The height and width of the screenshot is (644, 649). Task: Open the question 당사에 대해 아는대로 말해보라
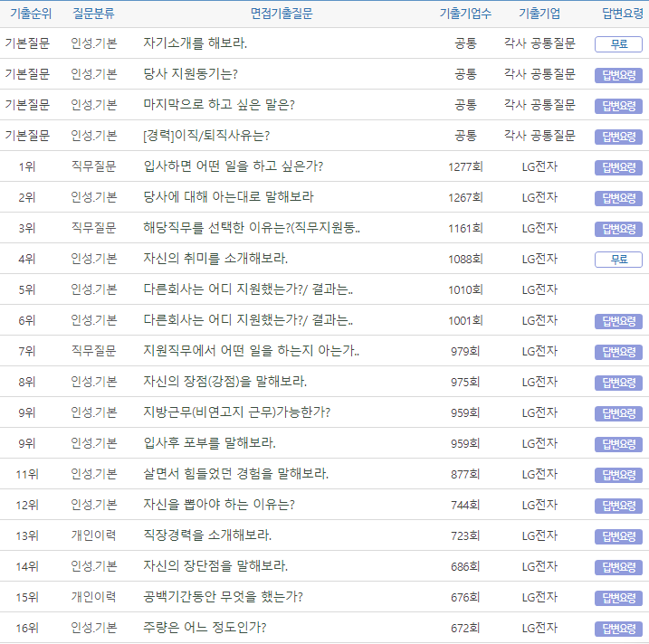pyautogui.click(x=229, y=197)
